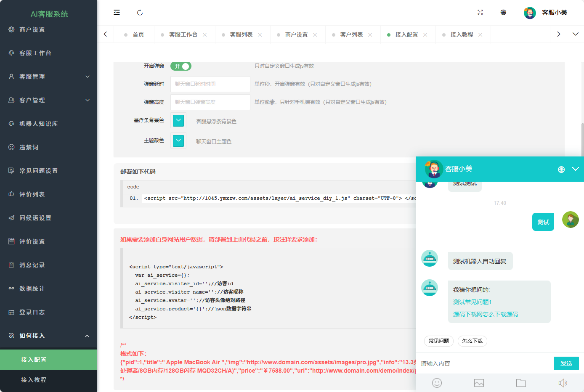
Task: Click the 怎么下载 quick reply button
Action: (473, 341)
